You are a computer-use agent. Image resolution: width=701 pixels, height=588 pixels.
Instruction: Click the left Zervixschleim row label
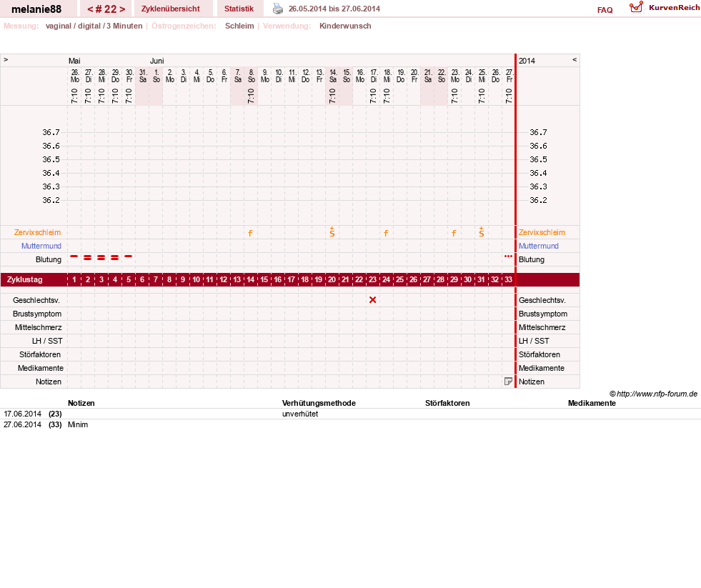pos(38,232)
